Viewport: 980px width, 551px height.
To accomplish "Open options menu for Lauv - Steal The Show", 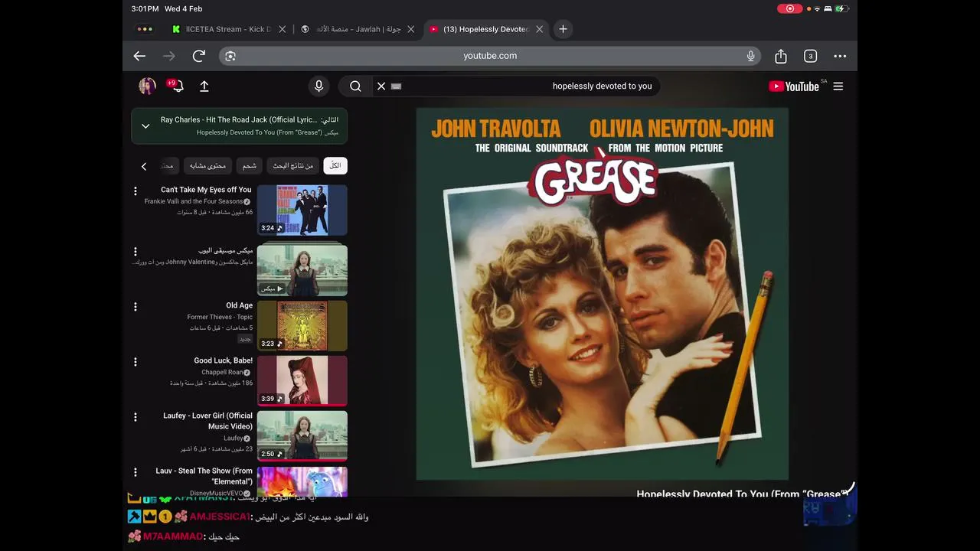I will pyautogui.click(x=136, y=472).
